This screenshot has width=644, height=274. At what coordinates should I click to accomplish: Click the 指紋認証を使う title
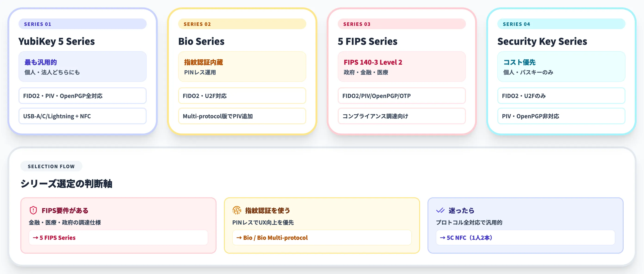pos(267,210)
